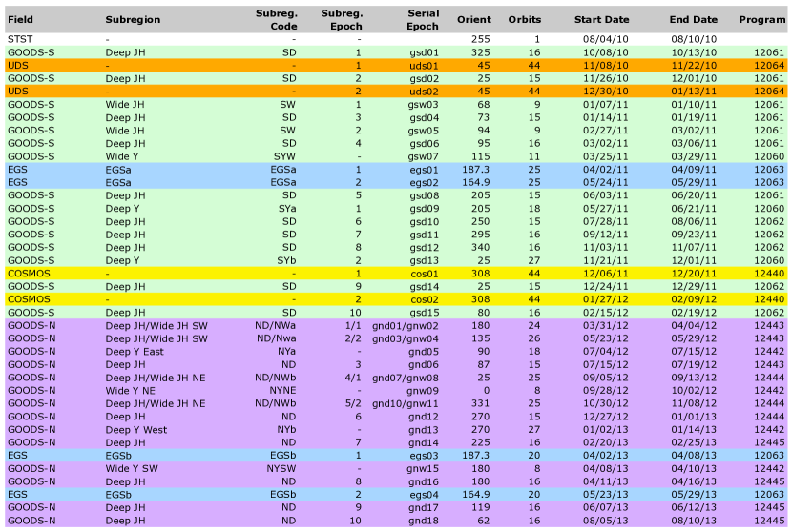Select serial epoch gnd12
Screen dimensions: 792x532
(424, 417)
